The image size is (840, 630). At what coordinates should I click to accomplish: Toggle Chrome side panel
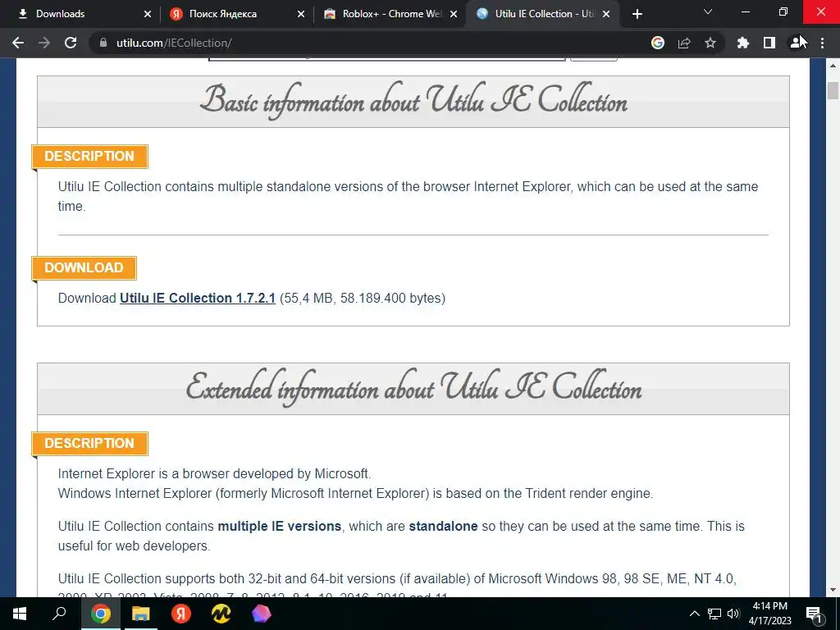(x=769, y=43)
